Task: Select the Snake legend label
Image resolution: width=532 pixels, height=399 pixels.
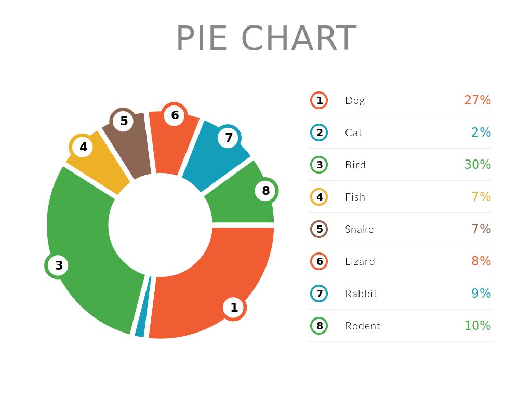Action: pos(359,229)
